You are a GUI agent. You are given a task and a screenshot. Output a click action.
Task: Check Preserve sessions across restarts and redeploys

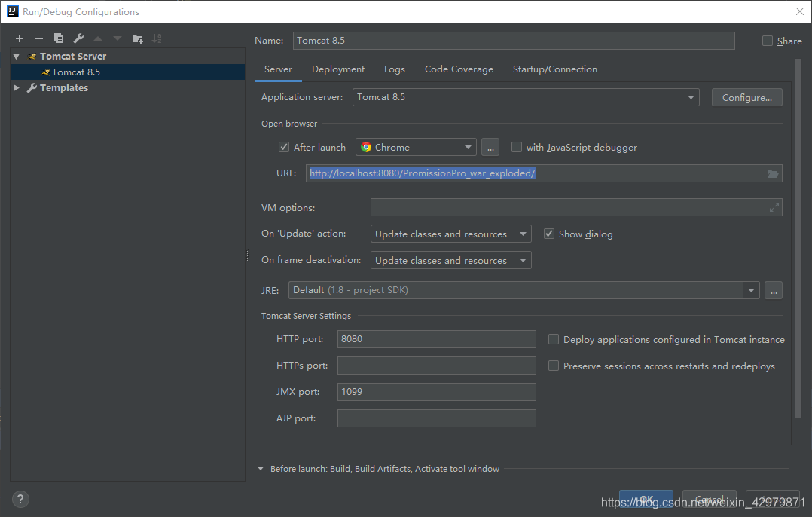(554, 366)
